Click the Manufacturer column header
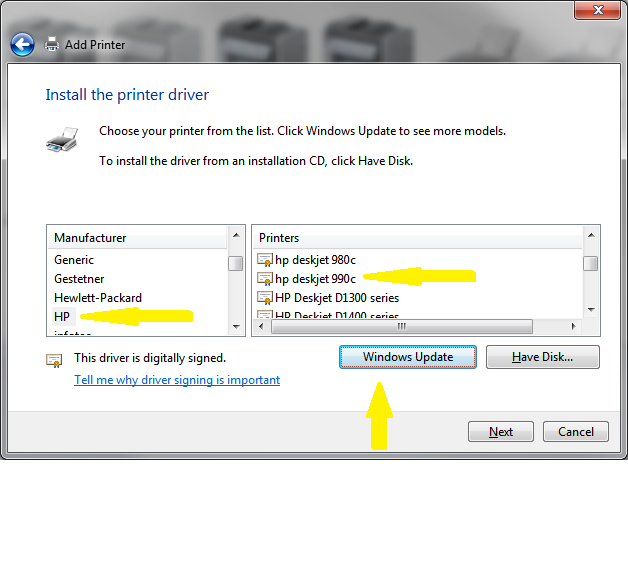628x585 pixels. 137,238
